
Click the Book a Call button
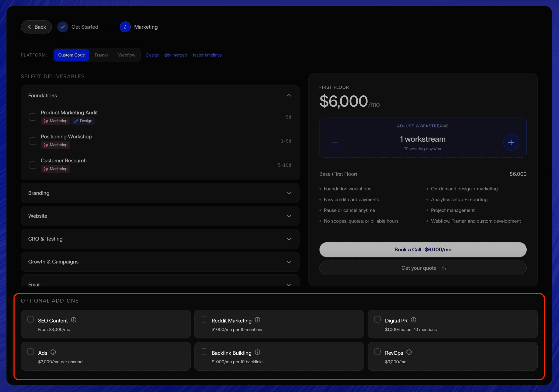click(x=423, y=249)
